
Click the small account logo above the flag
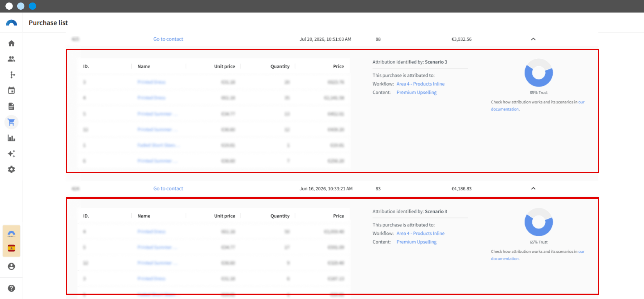coord(11,234)
